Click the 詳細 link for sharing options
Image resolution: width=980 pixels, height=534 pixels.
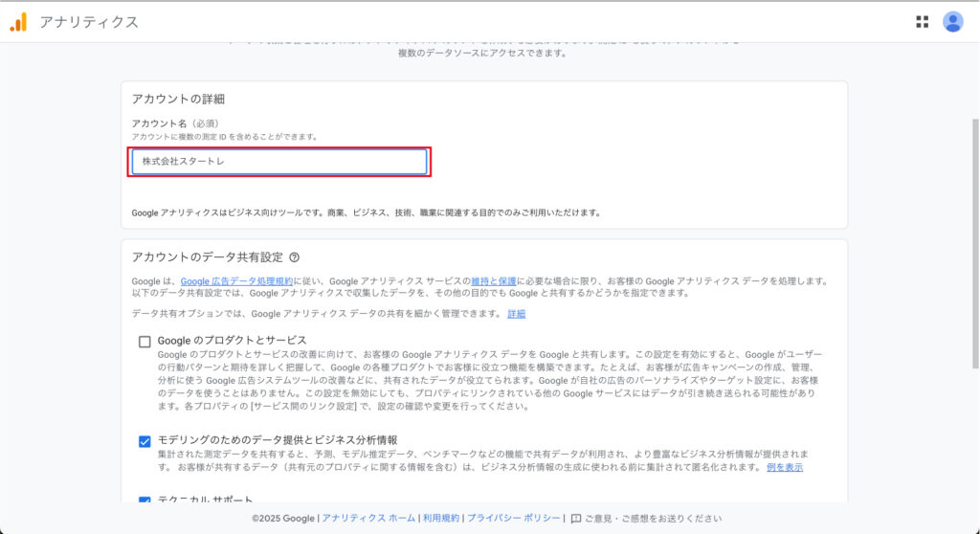click(x=516, y=314)
